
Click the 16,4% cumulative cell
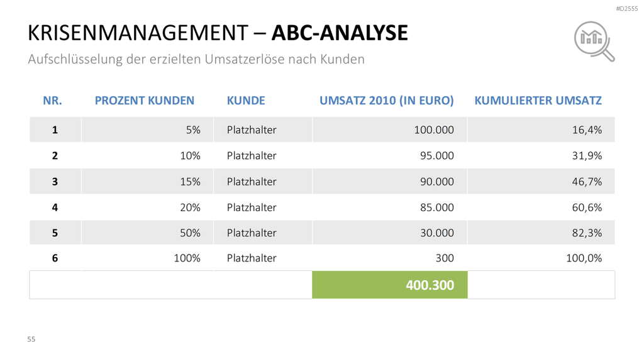click(x=541, y=129)
